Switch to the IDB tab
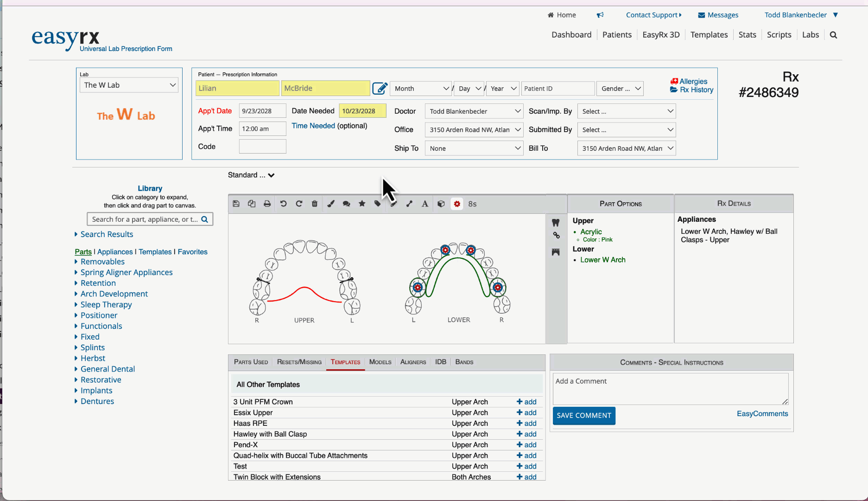The image size is (868, 501). click(x=441, y=362)
